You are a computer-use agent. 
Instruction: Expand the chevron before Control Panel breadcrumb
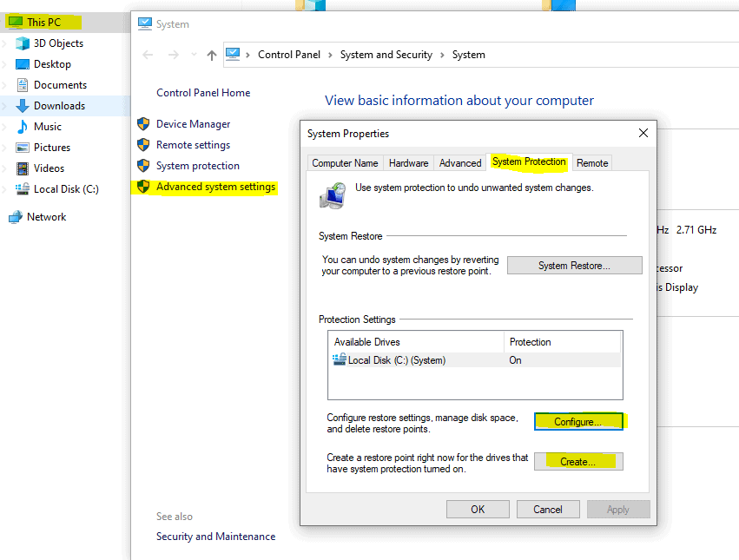click(x=247, y=56)
